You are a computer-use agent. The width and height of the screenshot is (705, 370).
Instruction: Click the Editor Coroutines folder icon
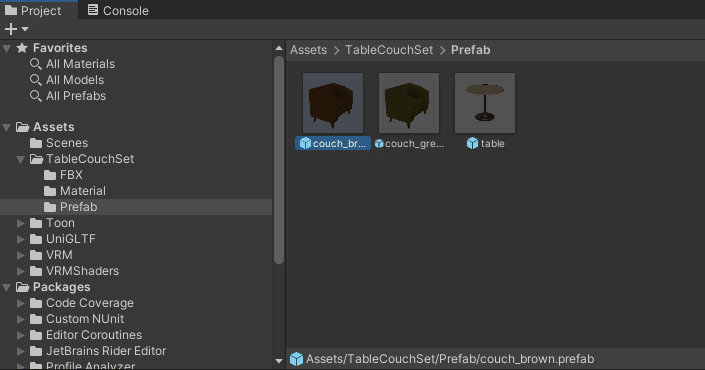[36, 335]
